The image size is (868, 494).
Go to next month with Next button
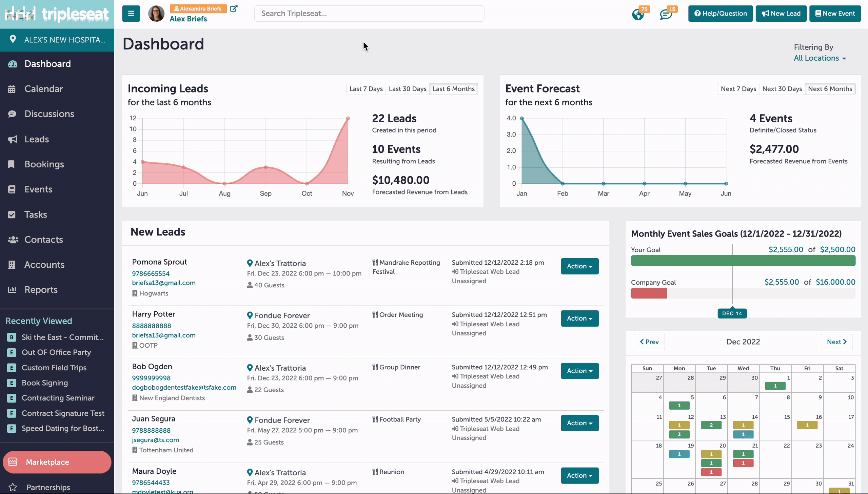coord(836,342)
